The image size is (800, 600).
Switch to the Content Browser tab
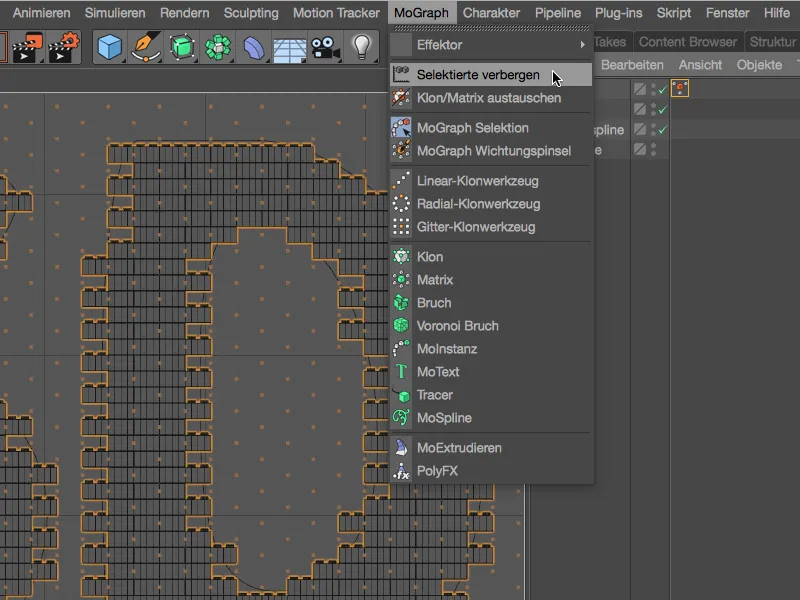pyautogui.click(x=688, y=42)
